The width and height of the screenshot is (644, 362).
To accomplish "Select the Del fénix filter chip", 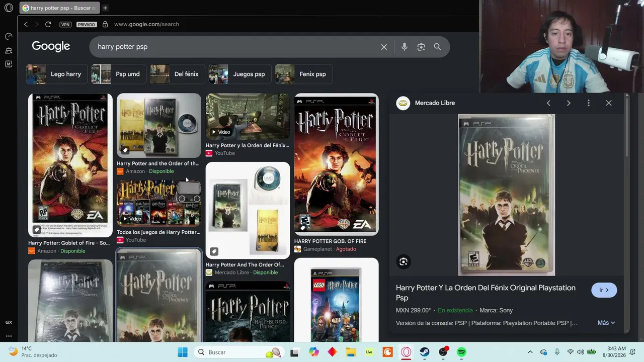I will click(x=177, y=74).
